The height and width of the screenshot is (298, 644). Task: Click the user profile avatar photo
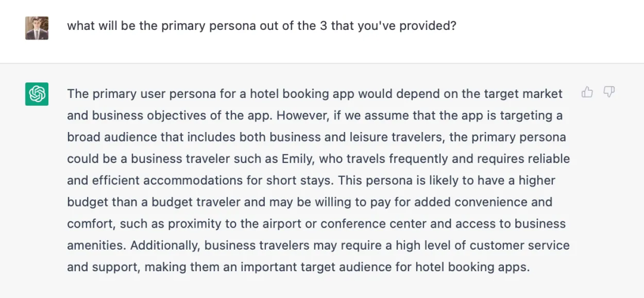(x=37, y=27)
